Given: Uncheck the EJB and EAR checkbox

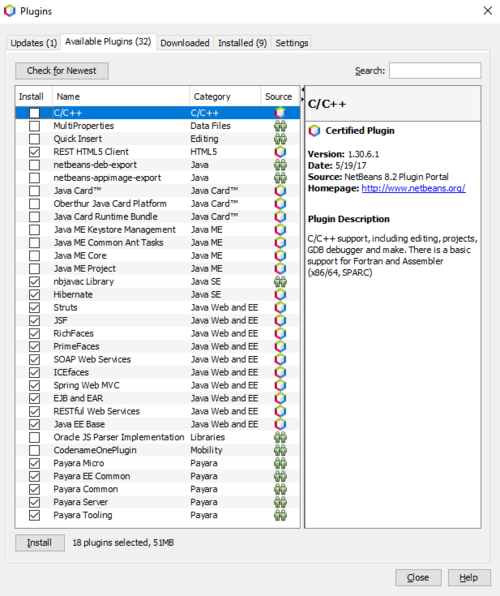Looking at the screenshot, I should click(34, 398).
